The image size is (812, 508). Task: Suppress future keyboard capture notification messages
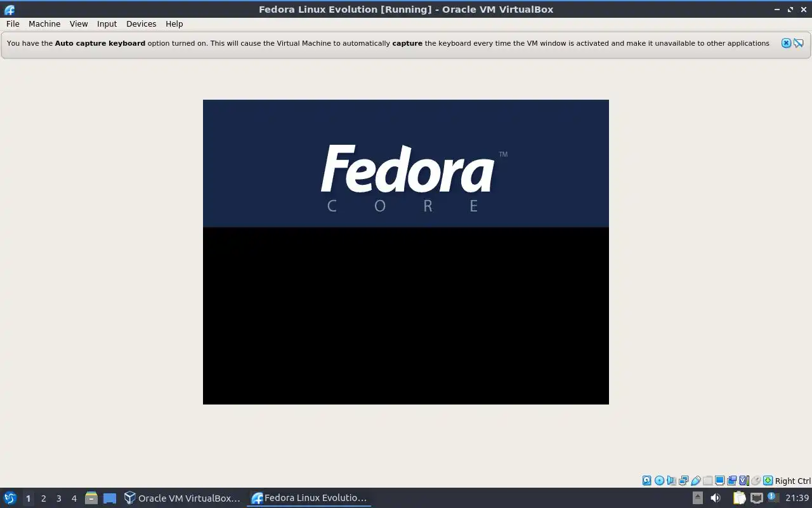pos(799,43)
